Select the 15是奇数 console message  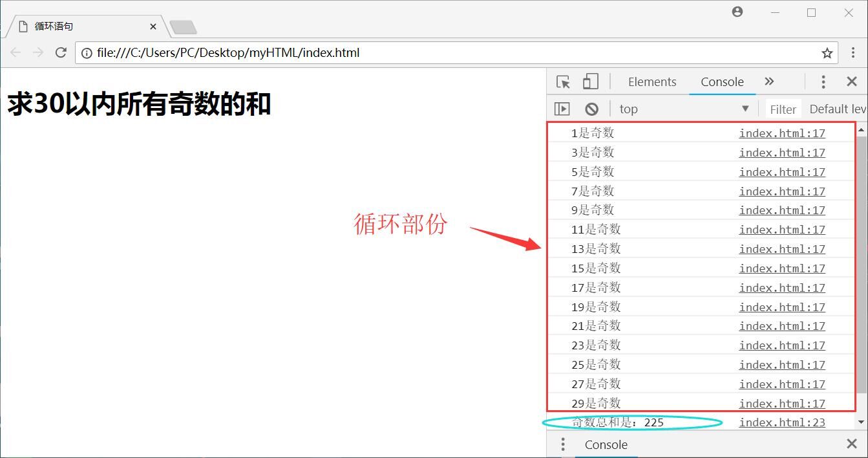pos(596,268)
